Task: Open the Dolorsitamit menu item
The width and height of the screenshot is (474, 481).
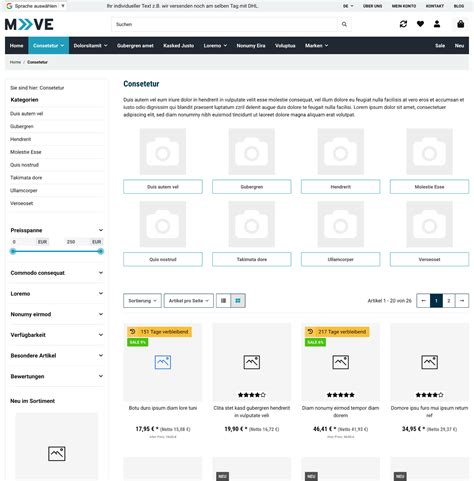Action: click(90, 46)
